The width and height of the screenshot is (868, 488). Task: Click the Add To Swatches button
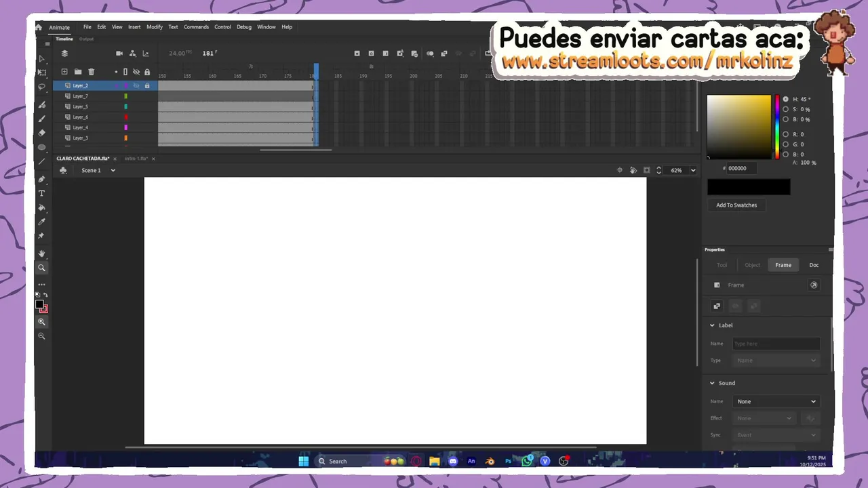coord(736,205)
